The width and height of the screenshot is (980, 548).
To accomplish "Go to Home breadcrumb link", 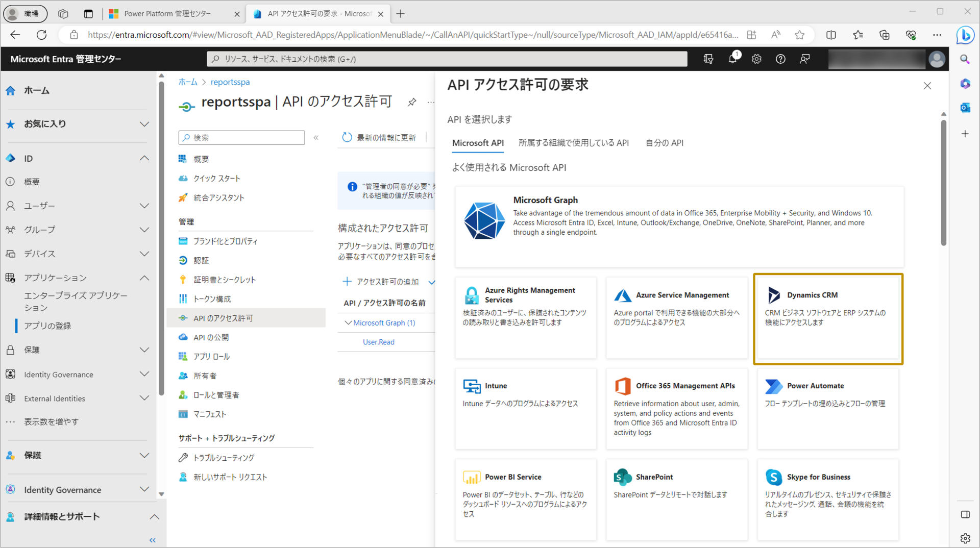I will [187, 82].
